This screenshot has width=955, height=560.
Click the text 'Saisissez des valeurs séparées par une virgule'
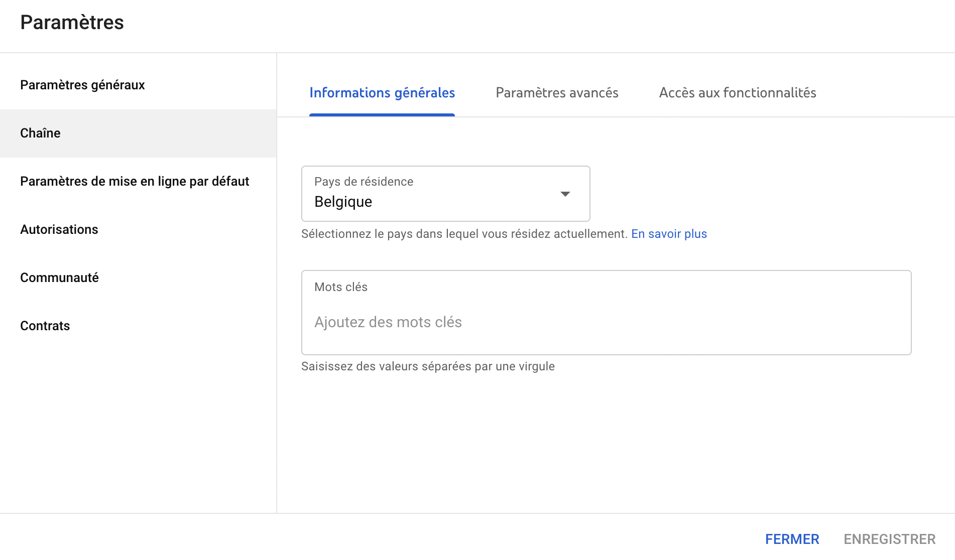click(428, 366)
